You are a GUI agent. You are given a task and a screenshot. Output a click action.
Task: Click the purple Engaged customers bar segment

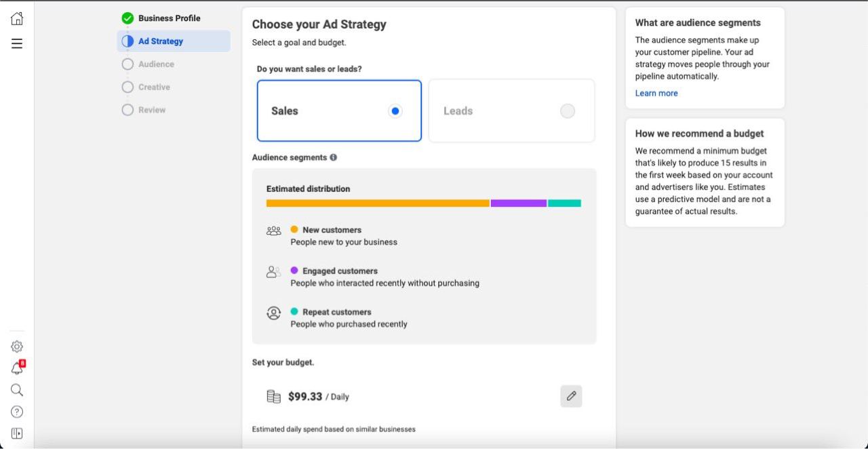(x=519, y=203)
